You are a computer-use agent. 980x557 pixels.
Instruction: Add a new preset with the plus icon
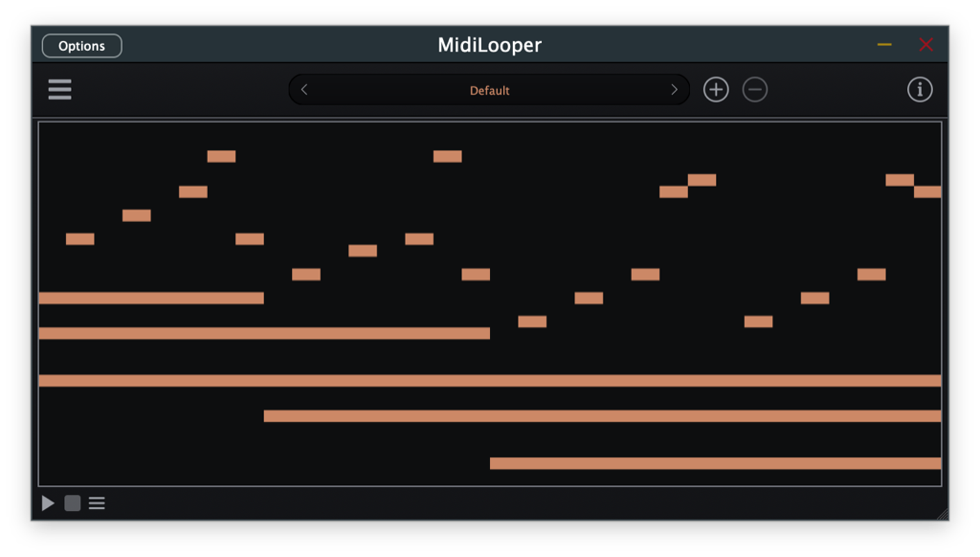(x=716, y=89)
